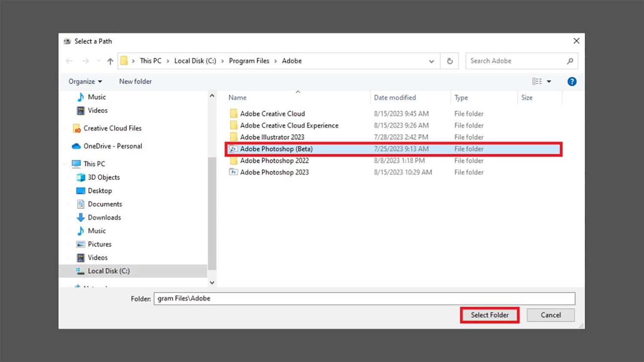Click the Forward navigation arrow
This screenshot has width=644, height=362.
click(85, 61)
